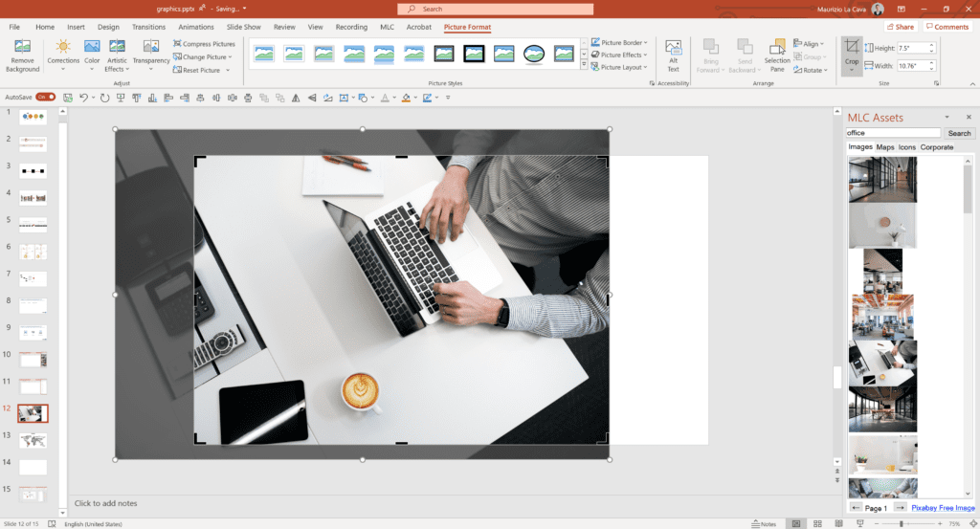Viewport: 980px width, 529px height.
Task: Open the Pixabay Free Image link
Action: (x=942, y=508)
